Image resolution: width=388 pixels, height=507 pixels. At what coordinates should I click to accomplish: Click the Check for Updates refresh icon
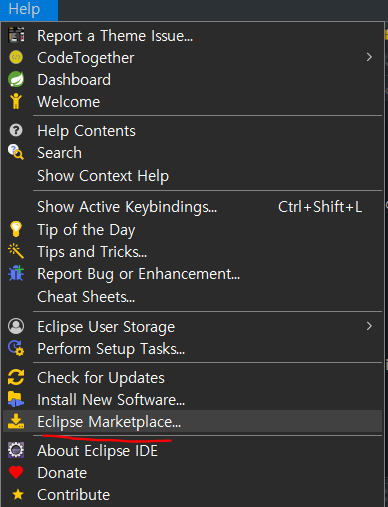pos(16,377)
